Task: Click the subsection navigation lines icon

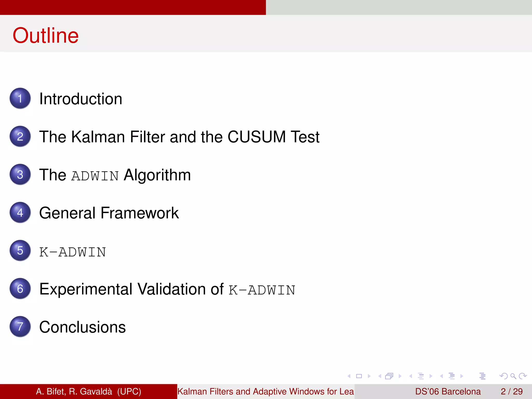Action: [421, 376]
